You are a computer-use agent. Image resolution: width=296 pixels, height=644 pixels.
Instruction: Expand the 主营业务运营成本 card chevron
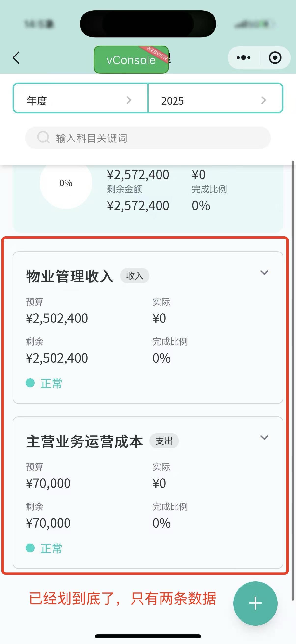coord(264,437)
